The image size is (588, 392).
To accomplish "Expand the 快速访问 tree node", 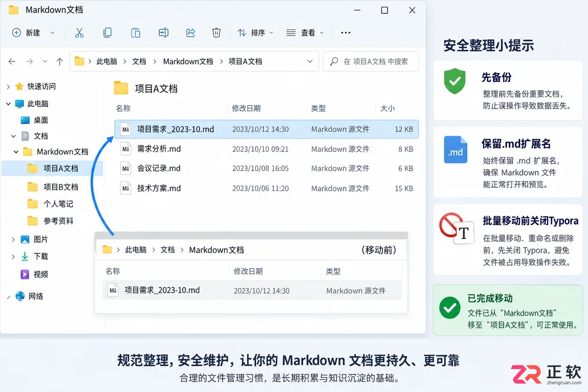I will pyautogui.click(x=8, y=86).
